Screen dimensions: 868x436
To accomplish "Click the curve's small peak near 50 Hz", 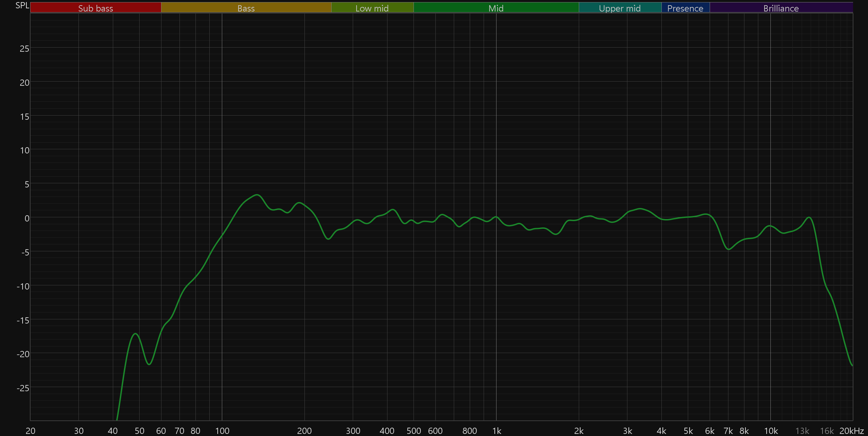I will 136,334.
